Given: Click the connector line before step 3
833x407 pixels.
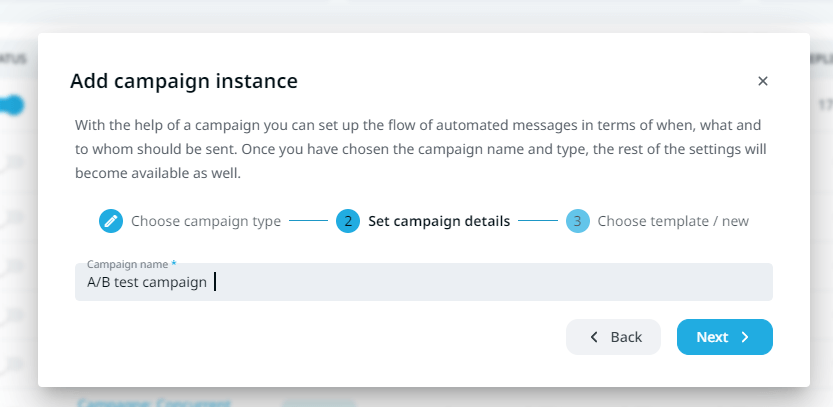Looking at the screenshot, I should pyautogui.click(x=538, y=221).
